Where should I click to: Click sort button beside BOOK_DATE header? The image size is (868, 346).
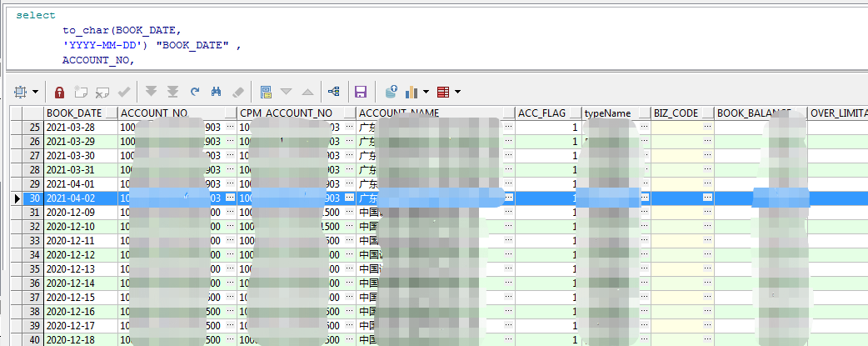coord(112,113)
